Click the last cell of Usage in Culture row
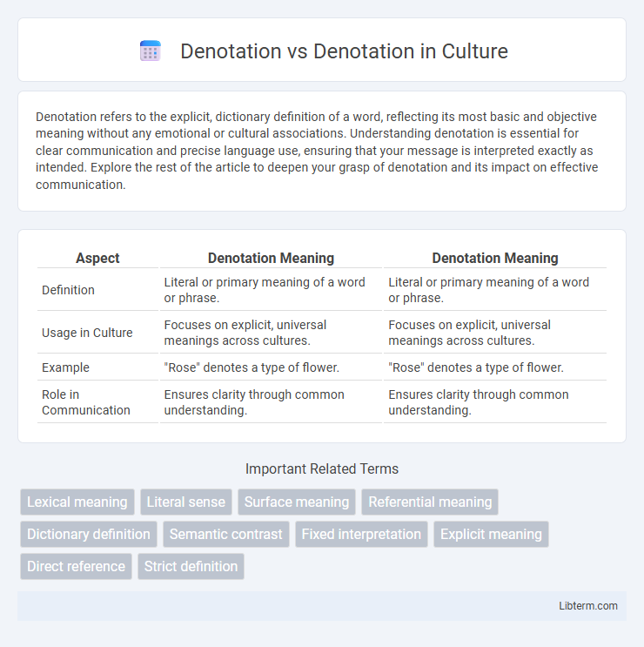This screenshot has height=647, width=644. point(495,333)
